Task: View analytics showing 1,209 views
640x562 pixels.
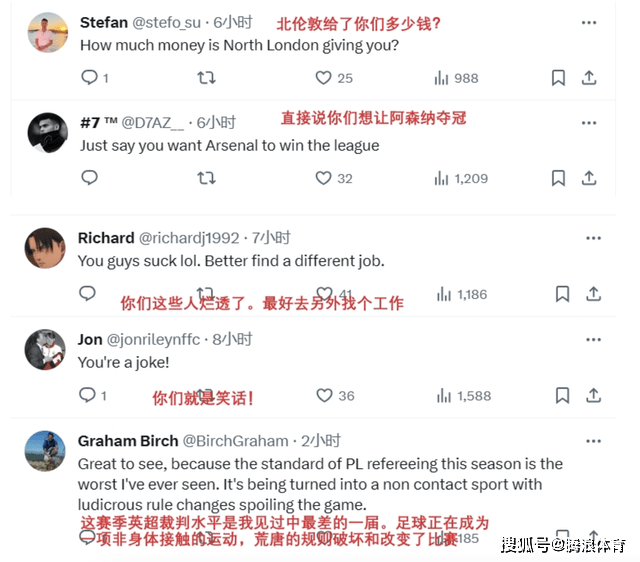Action: 461,178
